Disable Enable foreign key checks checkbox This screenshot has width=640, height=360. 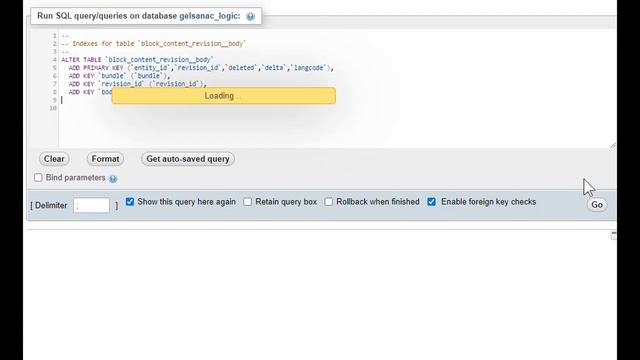tap(431, 202)
